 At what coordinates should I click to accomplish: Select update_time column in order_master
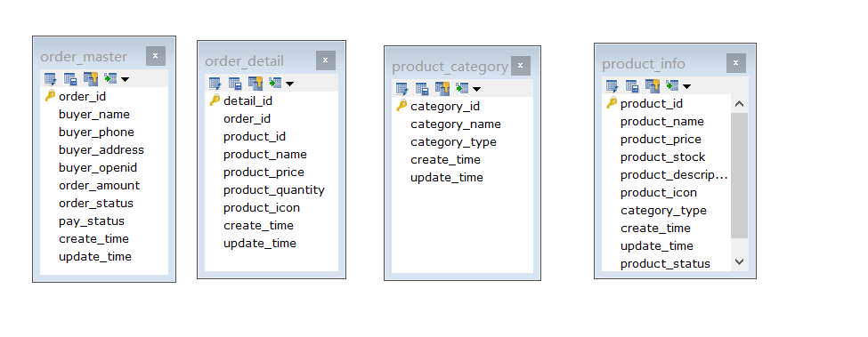(94, 256)
